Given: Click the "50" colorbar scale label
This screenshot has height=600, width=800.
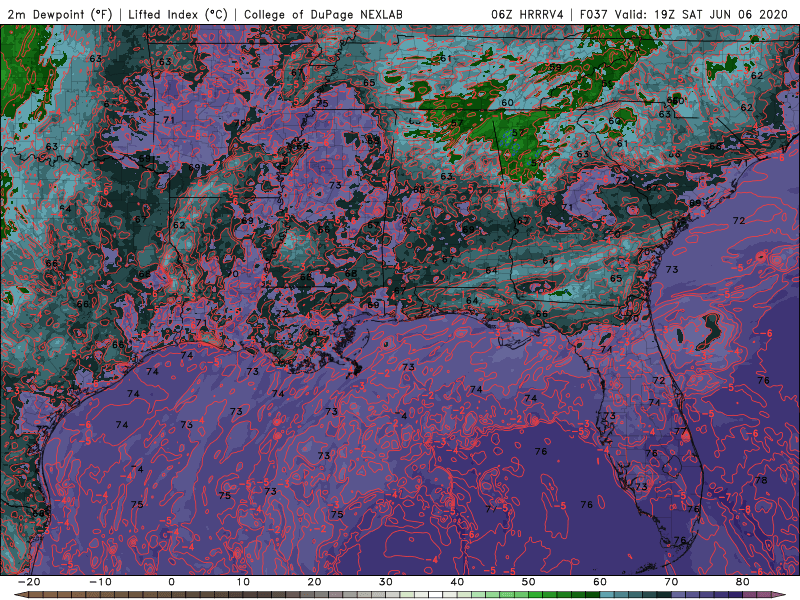Looking at the screenshot, I should tap(529, 582).
